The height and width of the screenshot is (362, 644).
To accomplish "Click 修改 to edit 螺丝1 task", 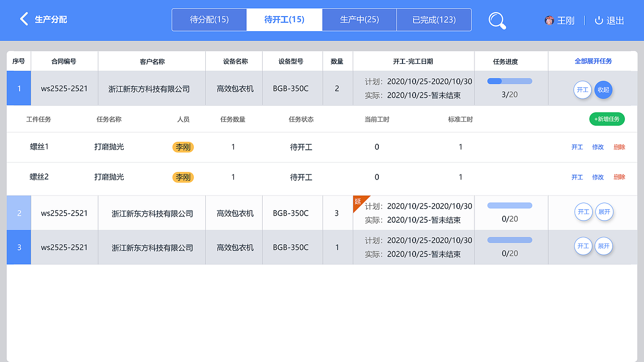I will coord(597,147).
